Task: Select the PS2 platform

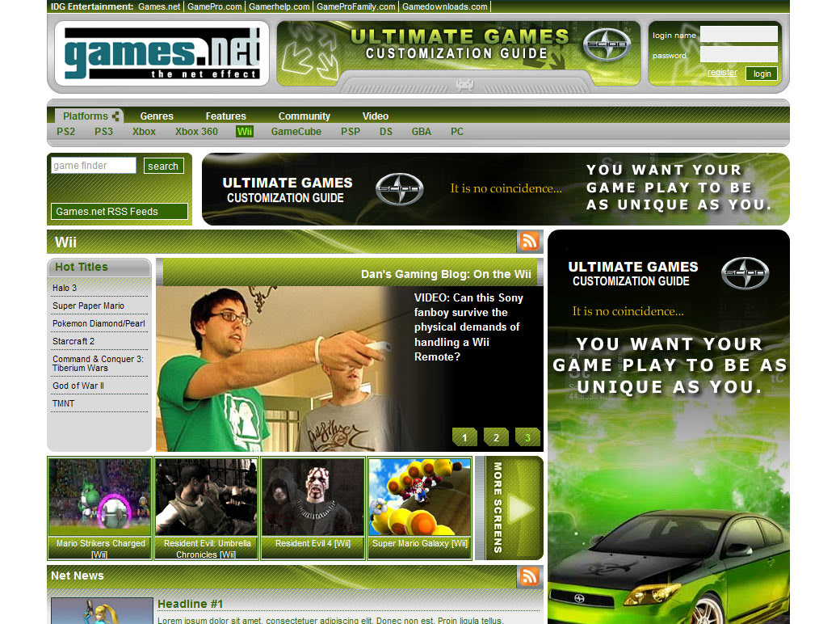Action: click(66, 131)
